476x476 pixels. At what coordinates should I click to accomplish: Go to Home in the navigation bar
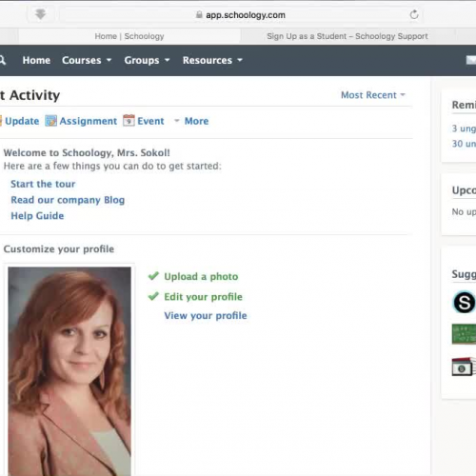36,60
